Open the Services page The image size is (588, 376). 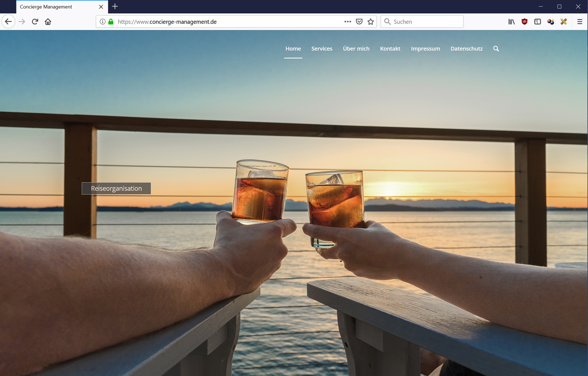322,48
